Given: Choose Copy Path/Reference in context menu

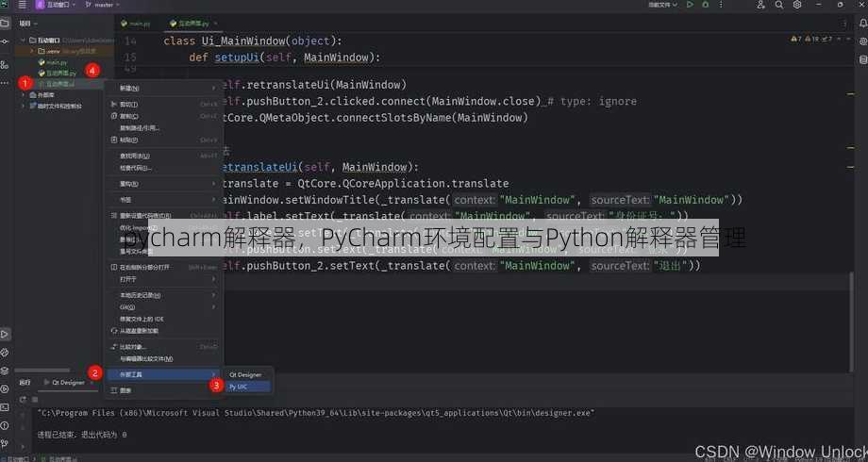Looking at the screenshot, I should point(164,128).
